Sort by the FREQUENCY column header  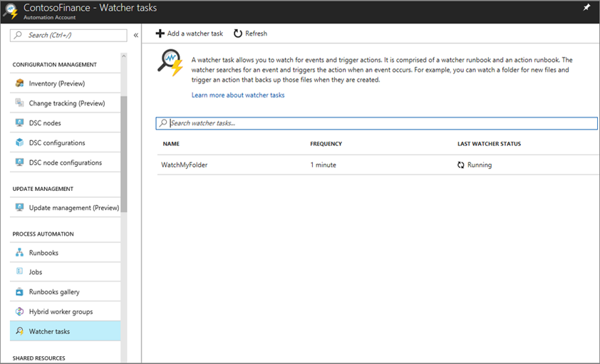tap(326, 144)
